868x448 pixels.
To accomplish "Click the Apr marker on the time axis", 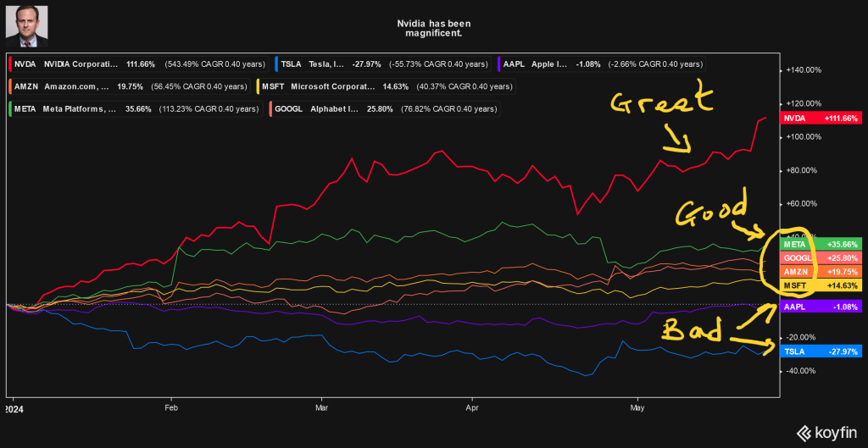I will (473, 406).
